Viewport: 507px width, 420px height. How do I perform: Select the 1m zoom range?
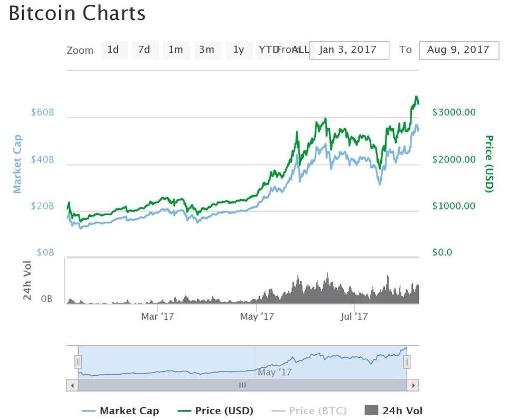click(x=176, y=50)
